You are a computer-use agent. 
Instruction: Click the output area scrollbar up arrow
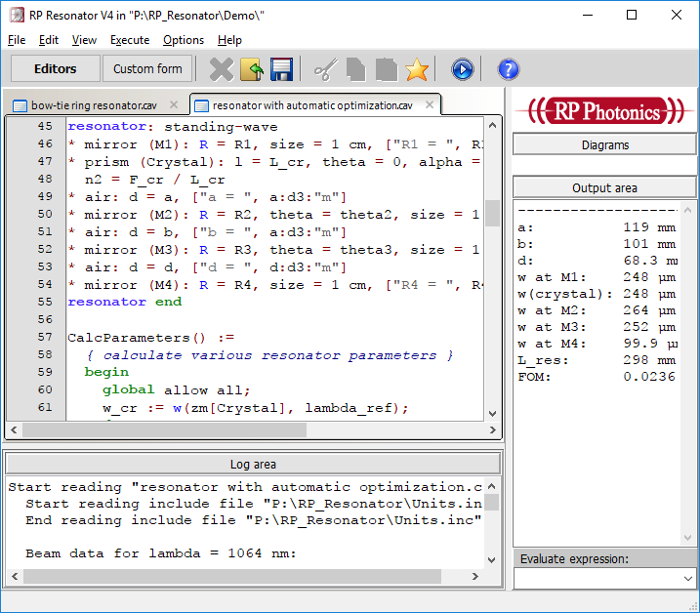[688, 210]
